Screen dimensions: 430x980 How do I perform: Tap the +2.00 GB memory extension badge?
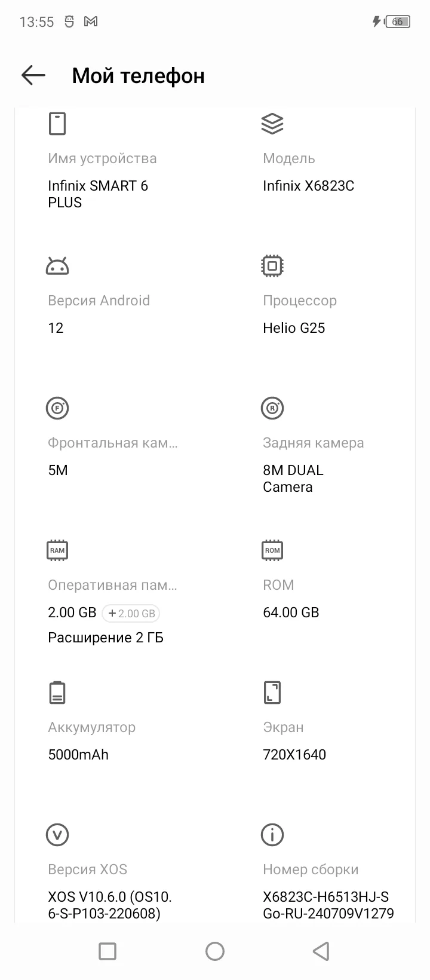(131, 613)
